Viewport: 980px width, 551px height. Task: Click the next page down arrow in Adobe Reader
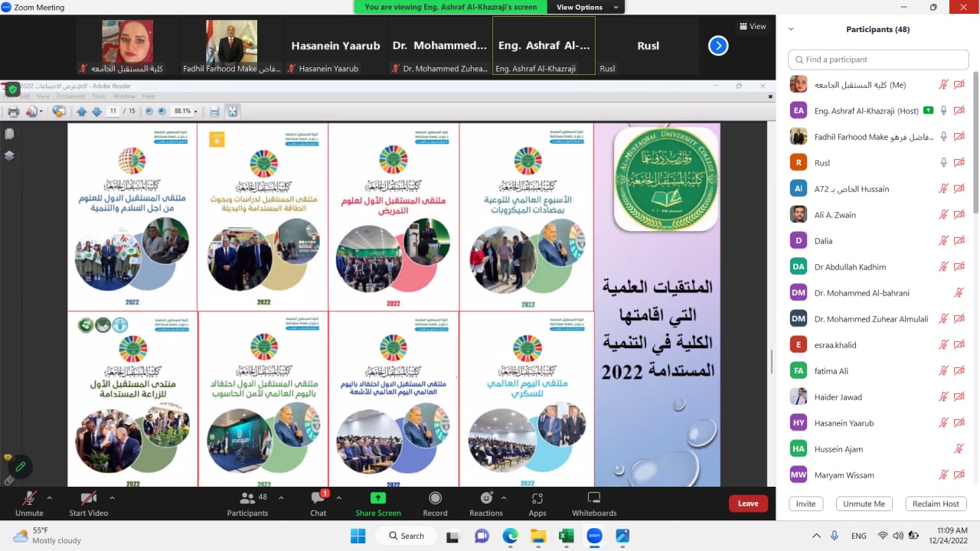(x=96, y=112)
